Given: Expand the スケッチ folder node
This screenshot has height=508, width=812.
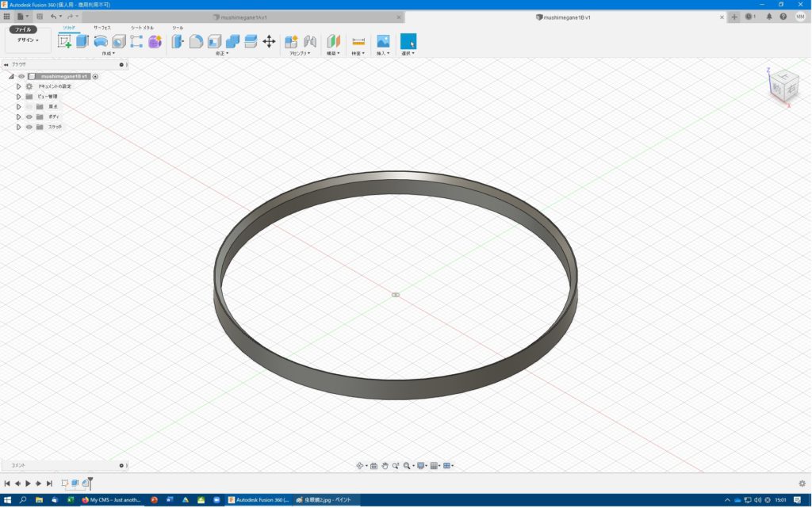Looking at the screenshot, I should click(19, 127).
